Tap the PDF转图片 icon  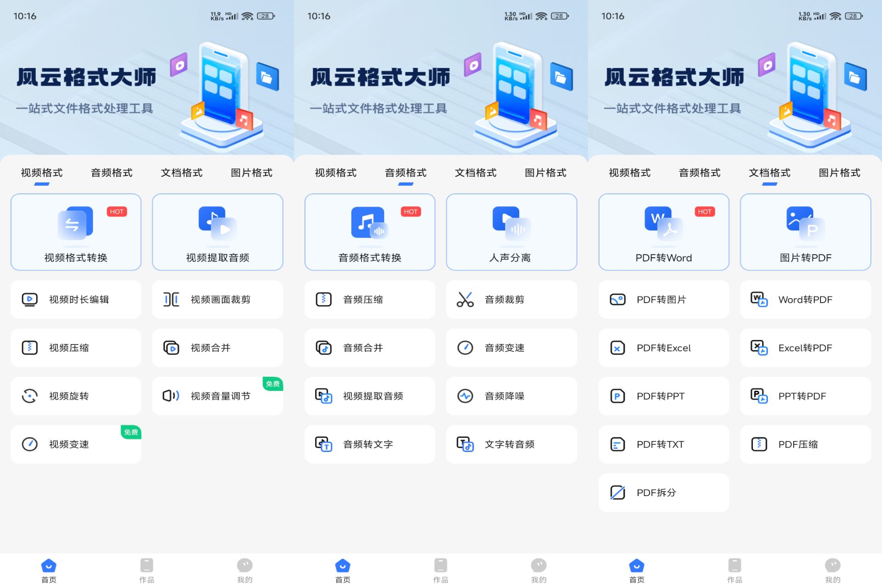(x=618, y=300)
